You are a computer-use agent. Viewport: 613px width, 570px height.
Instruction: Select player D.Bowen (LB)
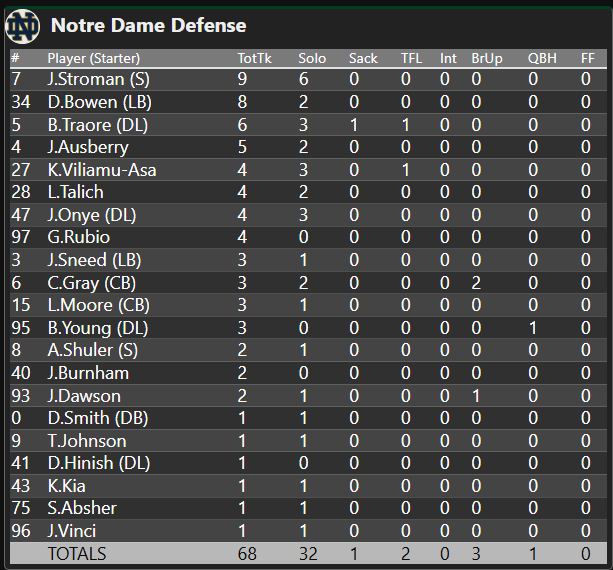(100, 101)
